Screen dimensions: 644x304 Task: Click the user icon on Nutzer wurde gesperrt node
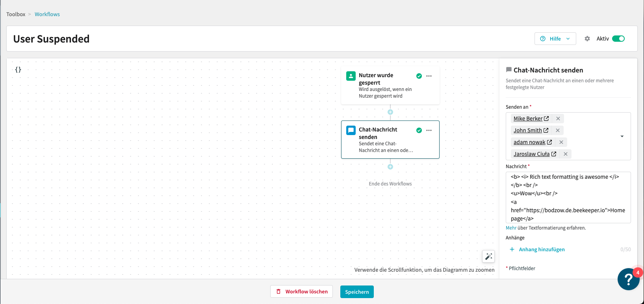coord(351,76)
